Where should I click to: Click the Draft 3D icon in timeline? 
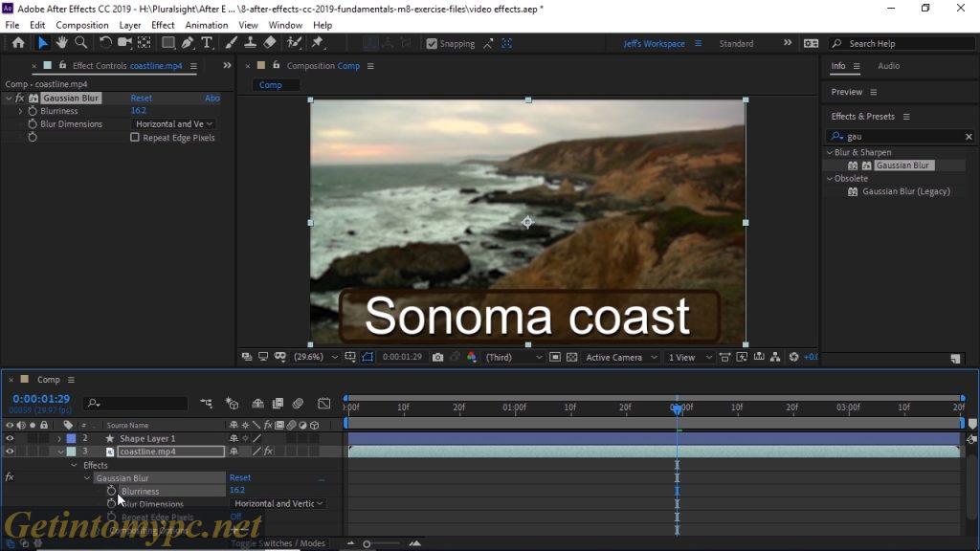coord(232,404)
